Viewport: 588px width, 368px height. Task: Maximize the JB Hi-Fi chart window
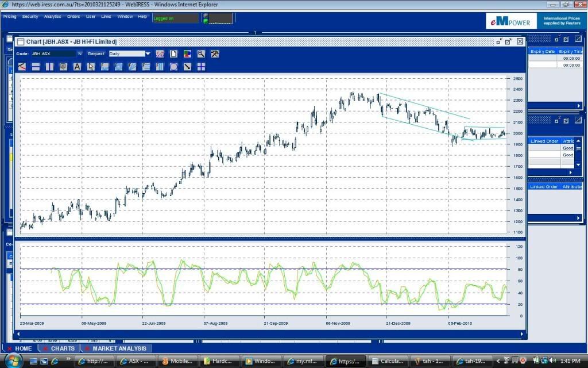(508, 41)
